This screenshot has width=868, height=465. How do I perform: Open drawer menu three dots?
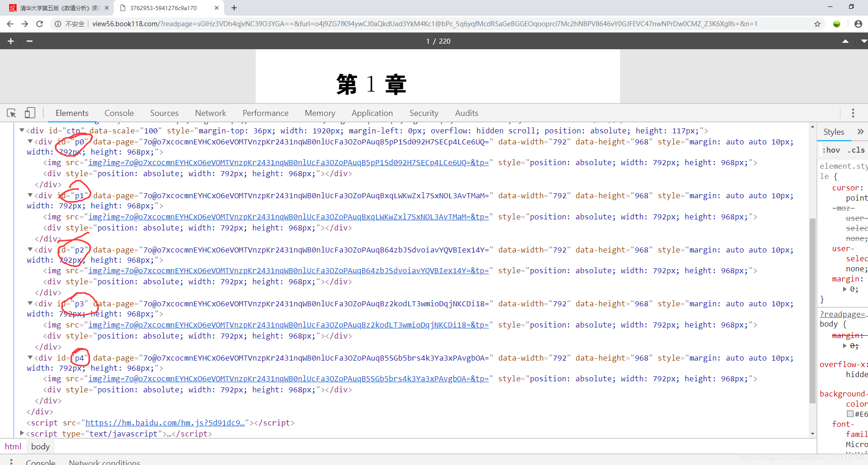tap(11, 461)
